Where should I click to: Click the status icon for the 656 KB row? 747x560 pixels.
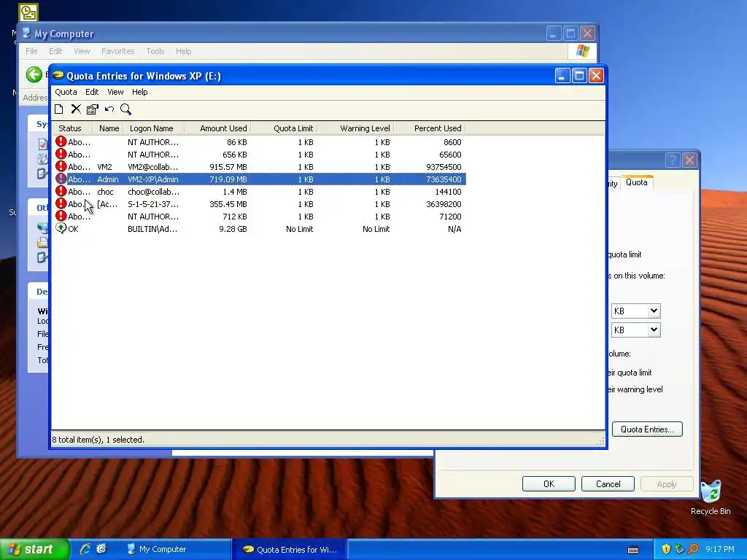[61, 154]
